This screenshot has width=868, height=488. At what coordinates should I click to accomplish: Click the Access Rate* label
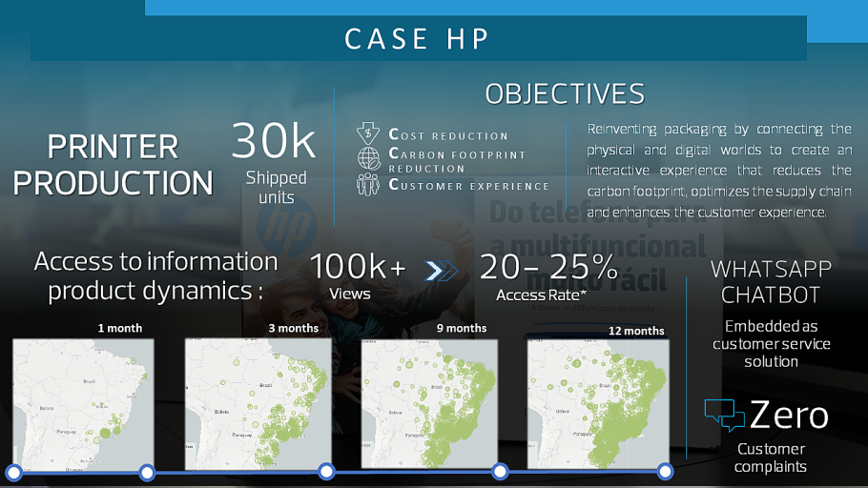coord(541,295)
